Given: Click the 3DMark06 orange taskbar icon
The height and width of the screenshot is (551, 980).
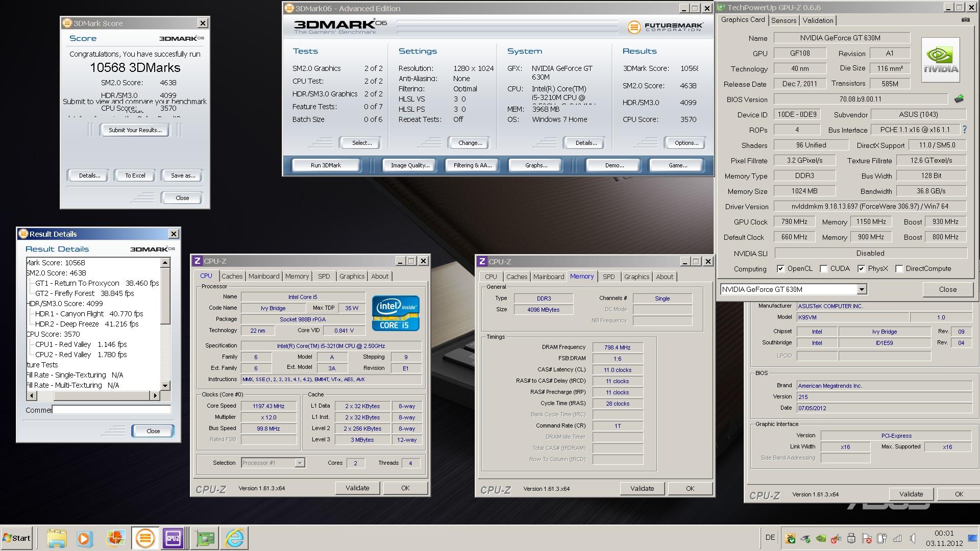Looking at the screenshot, I should click(145, 538).
